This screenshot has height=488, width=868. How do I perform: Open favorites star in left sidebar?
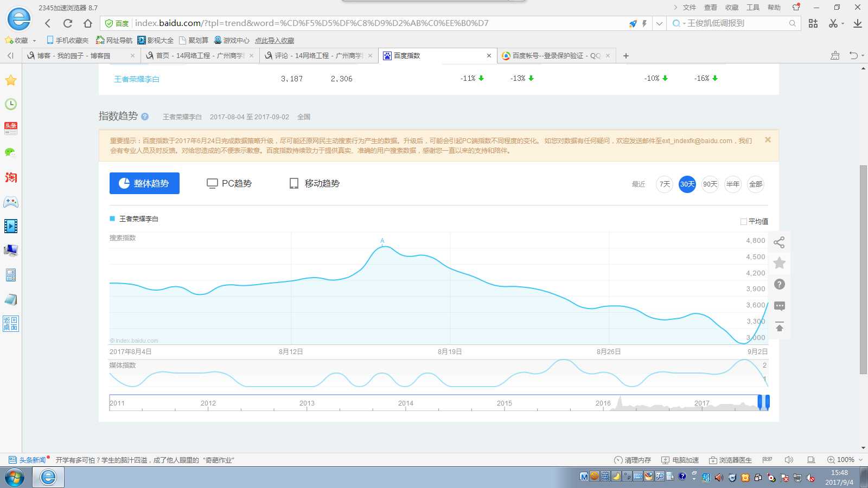[x=11, y=80]
